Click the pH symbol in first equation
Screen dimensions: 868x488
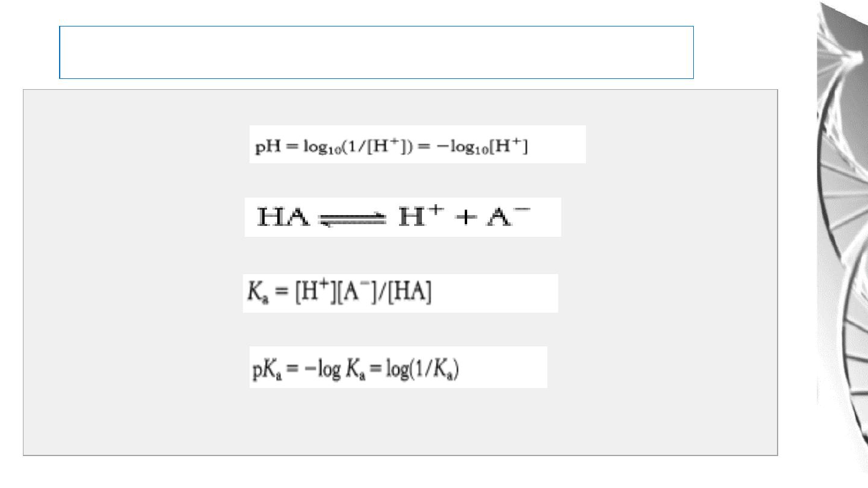(265, 149)
